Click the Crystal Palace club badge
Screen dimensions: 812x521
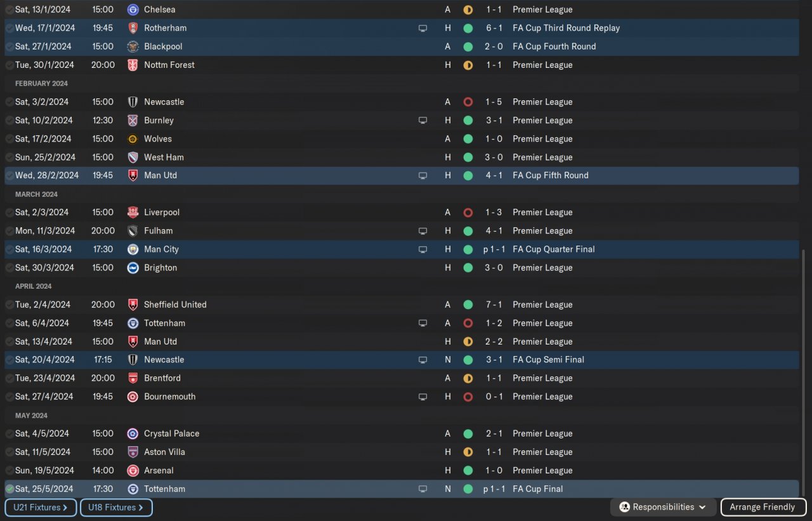[x=133, y=434]
